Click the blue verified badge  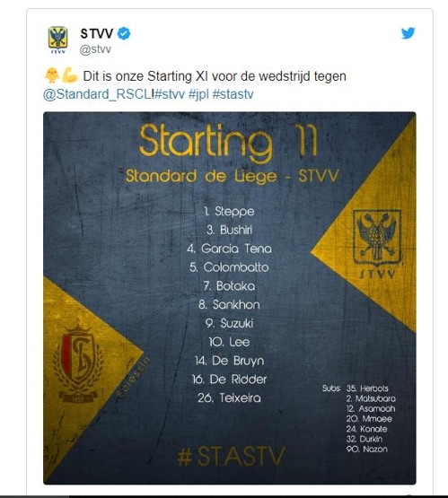[124, 33]
